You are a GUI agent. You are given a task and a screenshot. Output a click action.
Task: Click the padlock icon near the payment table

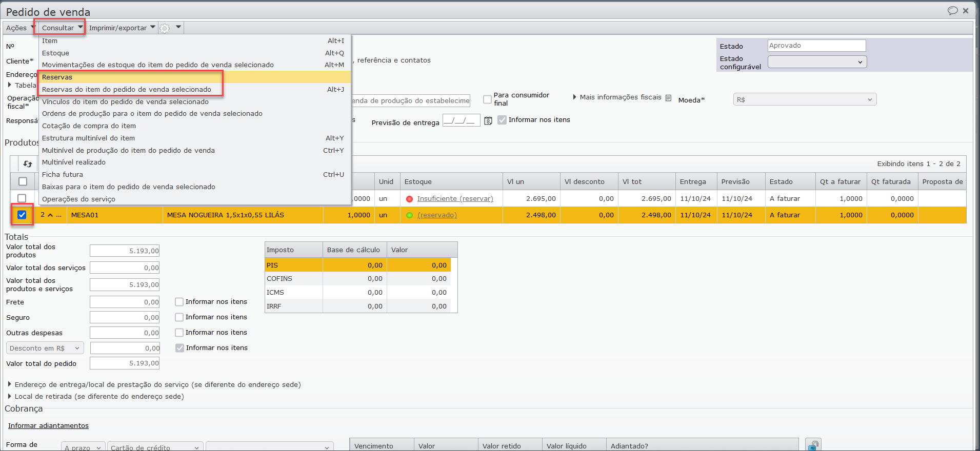[813, 445]
